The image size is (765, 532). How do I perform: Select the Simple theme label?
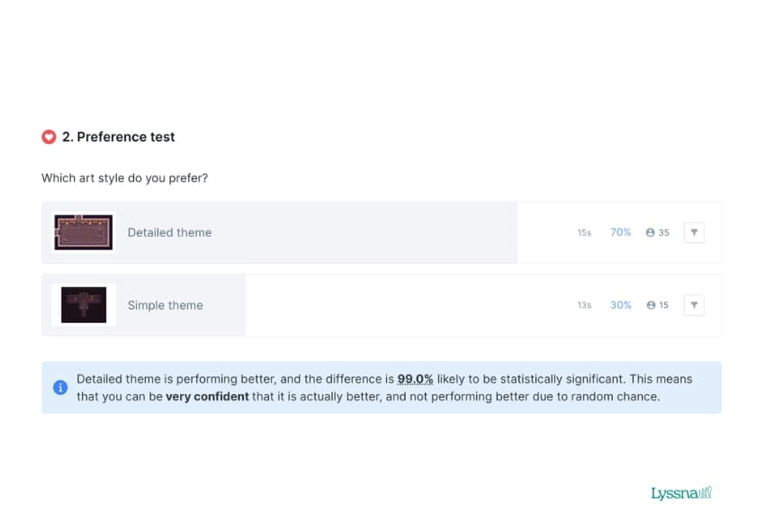pyautogui.click(x=165, y=305)
